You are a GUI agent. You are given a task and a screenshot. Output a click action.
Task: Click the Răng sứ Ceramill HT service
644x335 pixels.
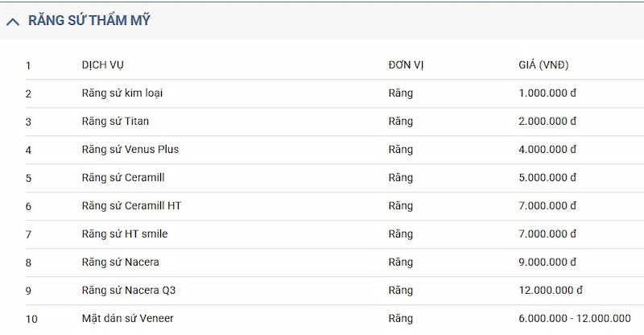coord(132,206)
